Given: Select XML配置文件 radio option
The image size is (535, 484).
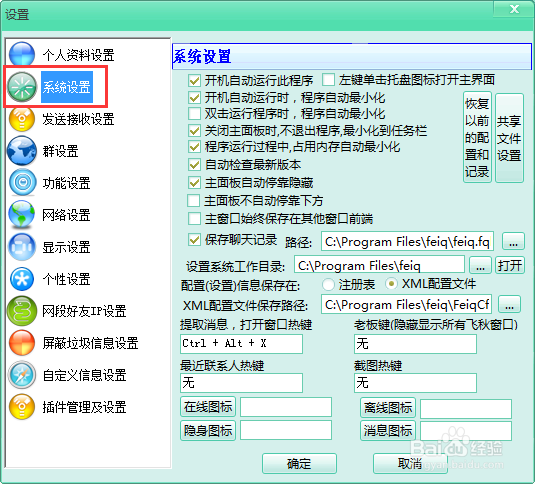Looking at the screenshot, I should click(391, 283).
